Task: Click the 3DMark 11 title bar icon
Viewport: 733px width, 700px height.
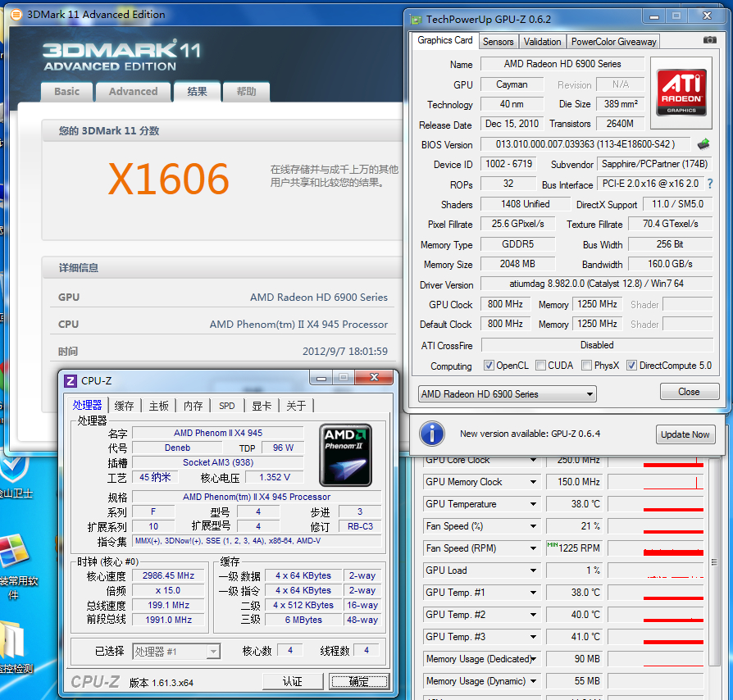Action: coord(16,15)
